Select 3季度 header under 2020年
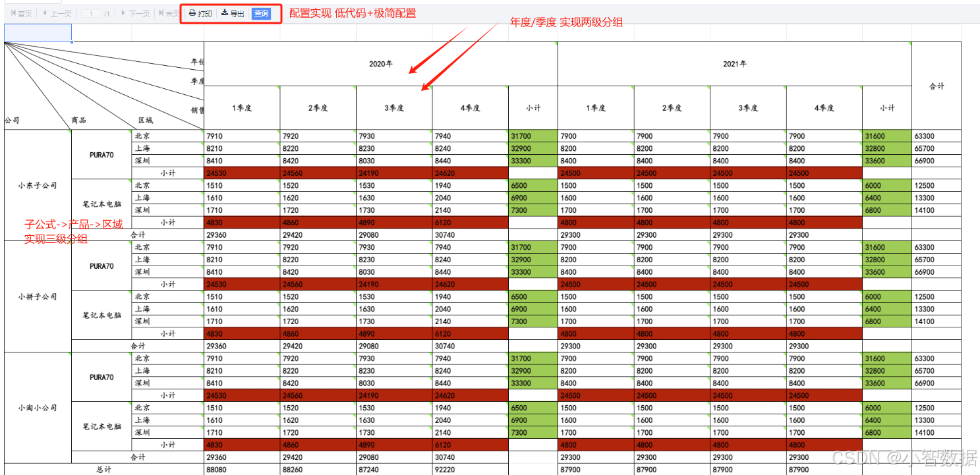 pyautogui.click(x=394, y=107)
